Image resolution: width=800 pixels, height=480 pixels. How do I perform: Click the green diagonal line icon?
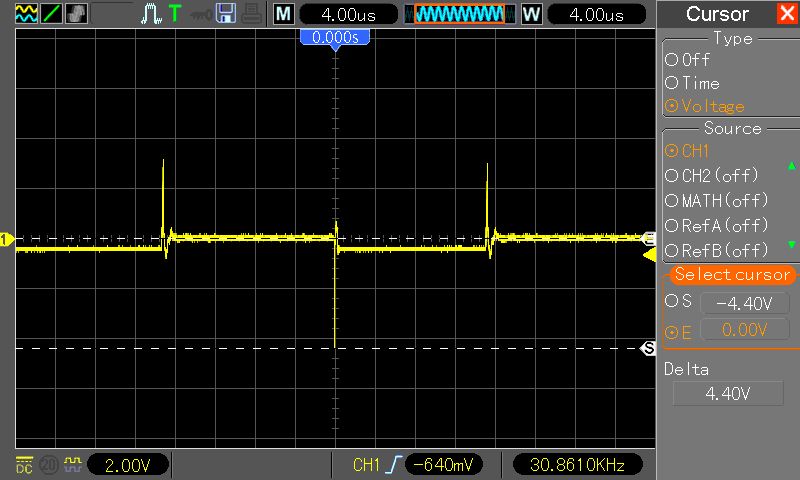point(52,14)
